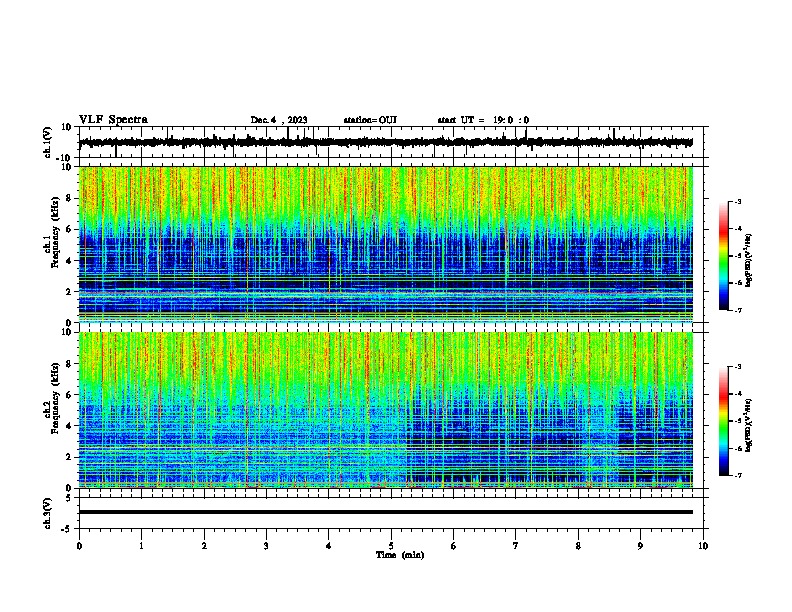Click the '-3' label on ch.1 colorbar
Image resolution: width=792 pixels, height=612 pixels.
point(737,201)
